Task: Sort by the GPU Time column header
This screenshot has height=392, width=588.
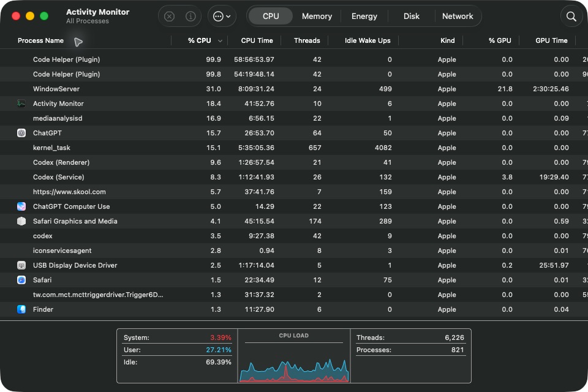Action: 551,40
